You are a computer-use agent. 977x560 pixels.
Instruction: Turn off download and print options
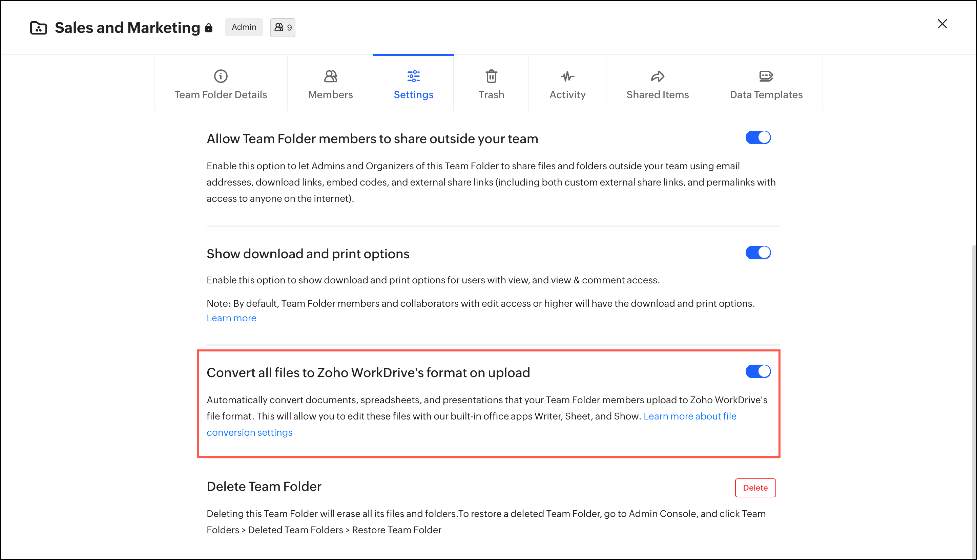click(758, 253)
